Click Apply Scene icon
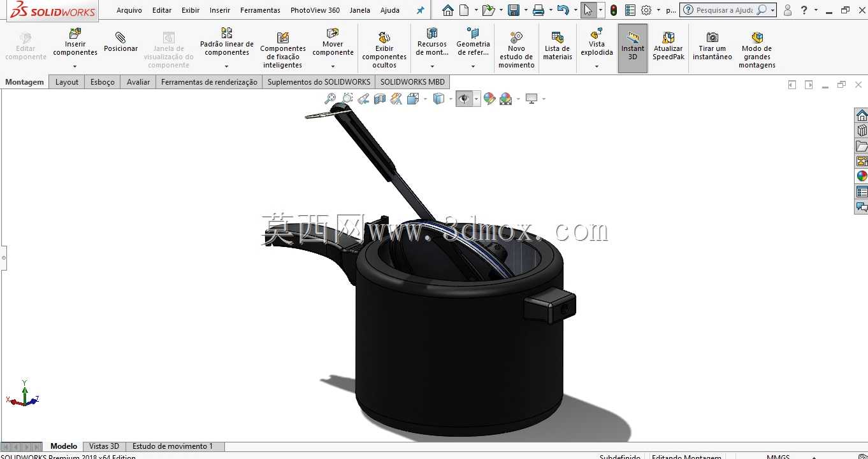Viewport: 868px width, 459px height. pos(506,99)
